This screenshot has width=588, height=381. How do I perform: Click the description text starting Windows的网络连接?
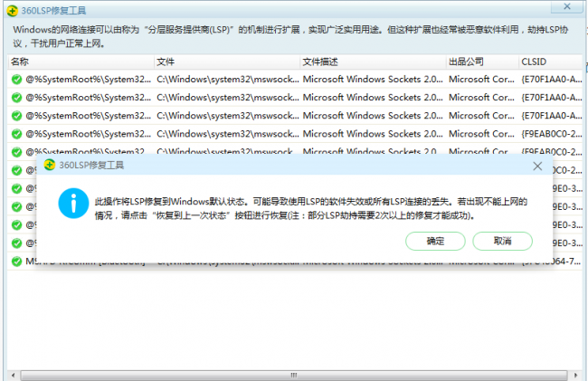coord(290,36)
